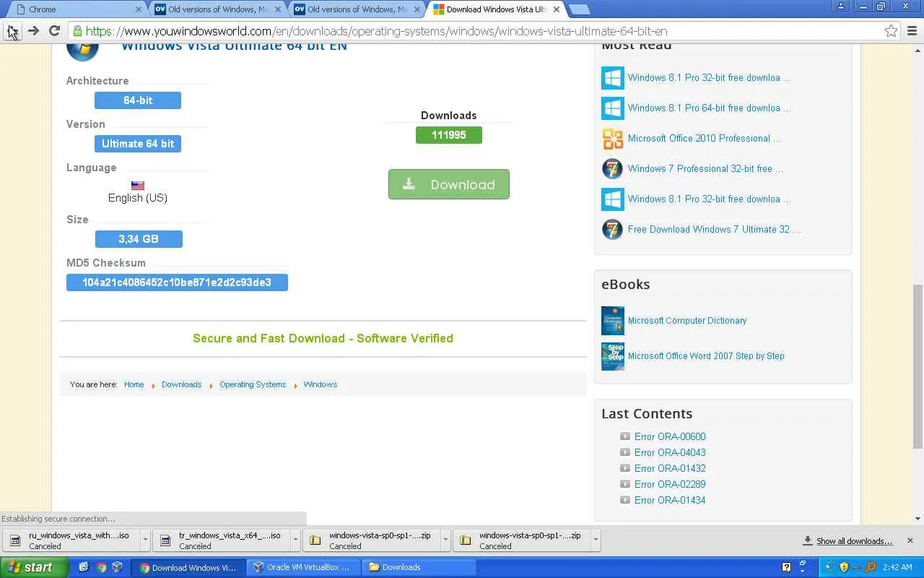Click the MD5 checksum value 104a21c4086452c10be871e2d2c93de3

click(x=177, y=282)
